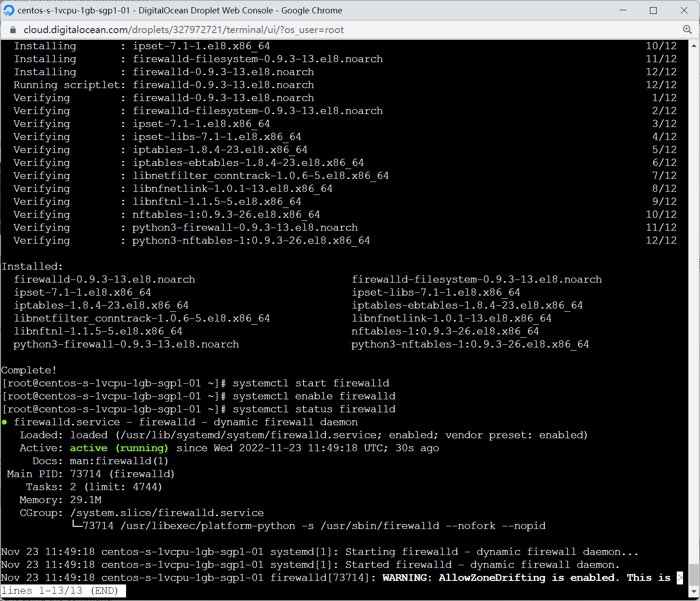
Task: Click the padlock site security icon
Action: tap(13, 30)
